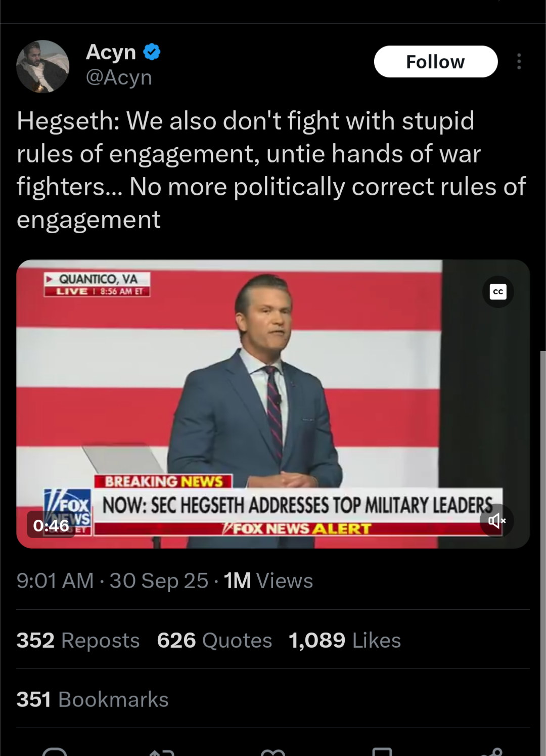
Task: View the 626 Quotes list
Action: (x=214, y=640)
